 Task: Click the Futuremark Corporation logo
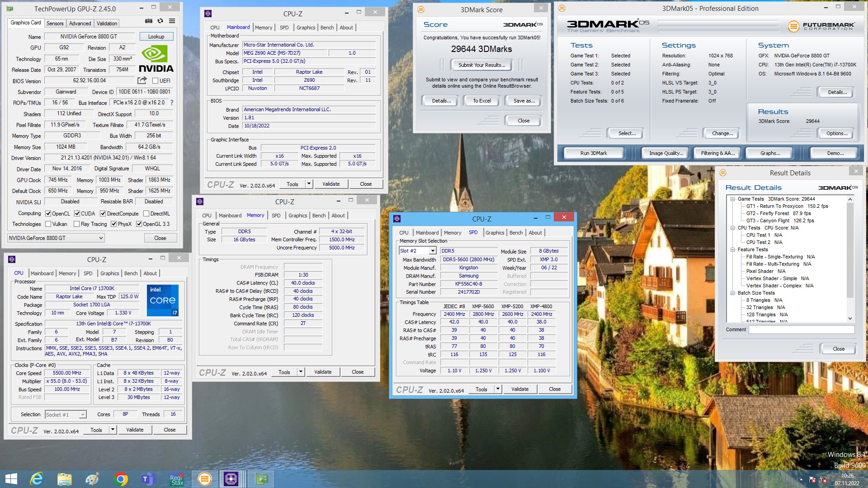point(821,26)
